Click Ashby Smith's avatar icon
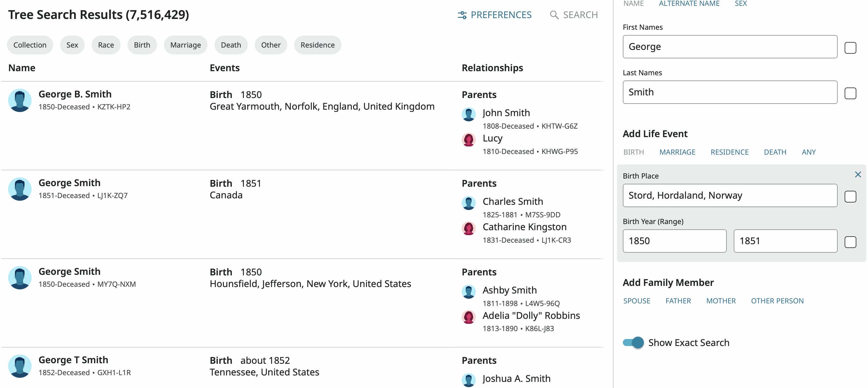 [468, 291]
